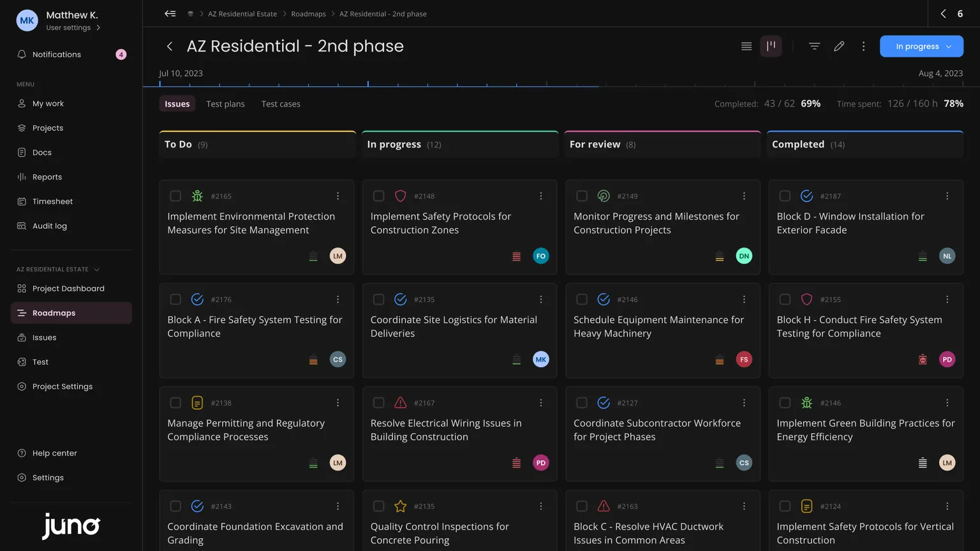Click the blue timeline progress bar

tap(378, 85)
